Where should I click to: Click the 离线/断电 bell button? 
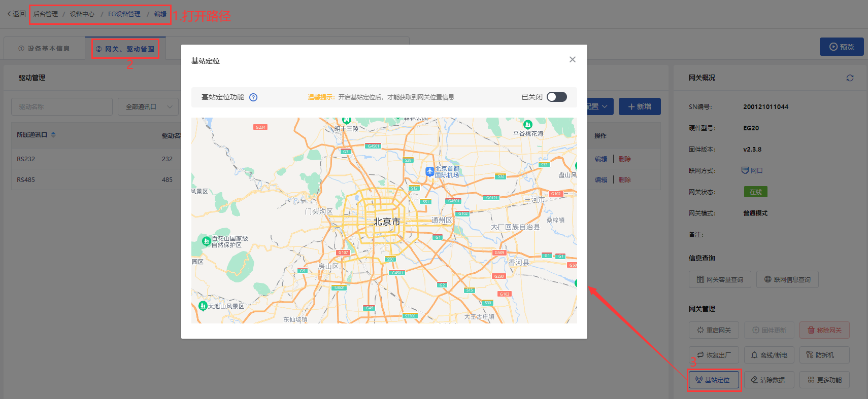point(769,355)
